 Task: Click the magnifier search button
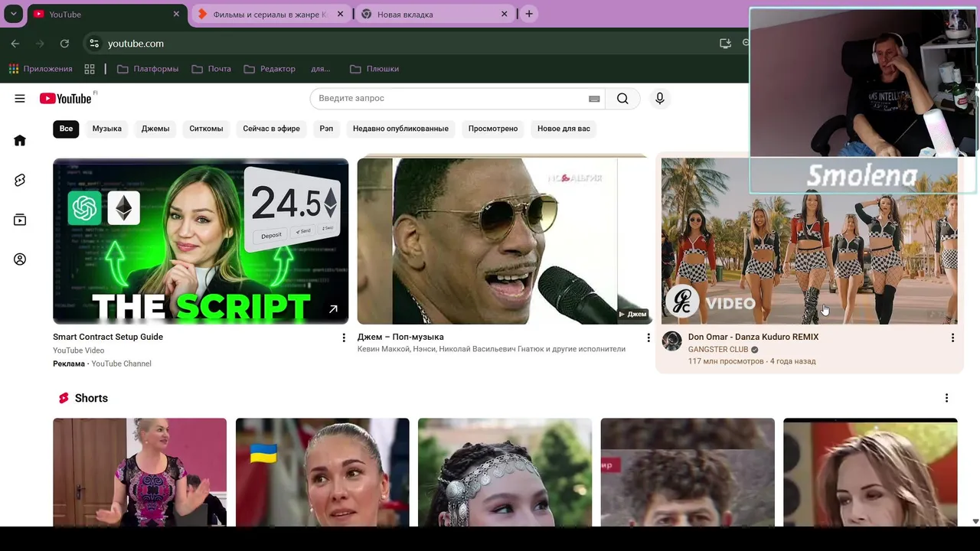tap(622, 98)
